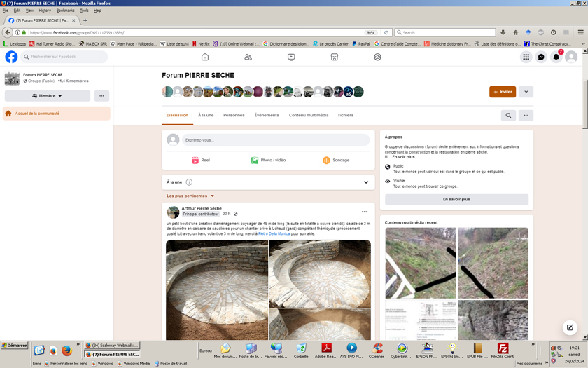Open the Corbeille recycle bin icon
Screen dimensions: 588x368
point(301,350)
